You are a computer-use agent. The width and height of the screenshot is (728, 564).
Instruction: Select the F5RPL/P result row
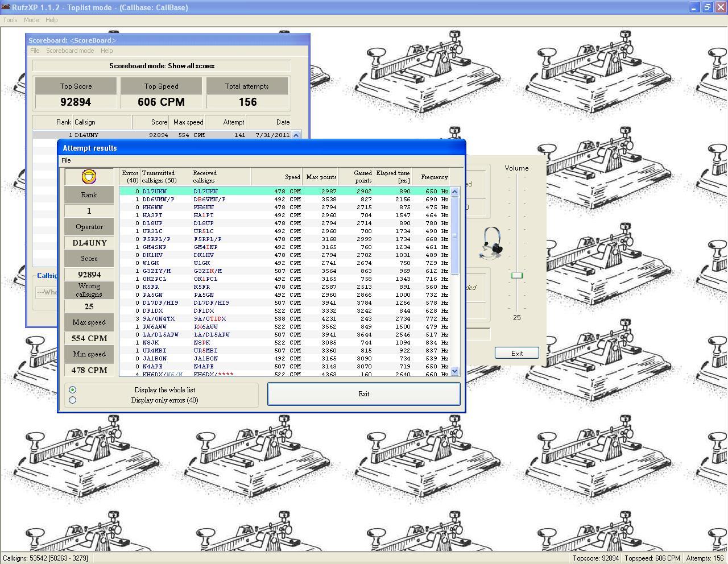285,239
